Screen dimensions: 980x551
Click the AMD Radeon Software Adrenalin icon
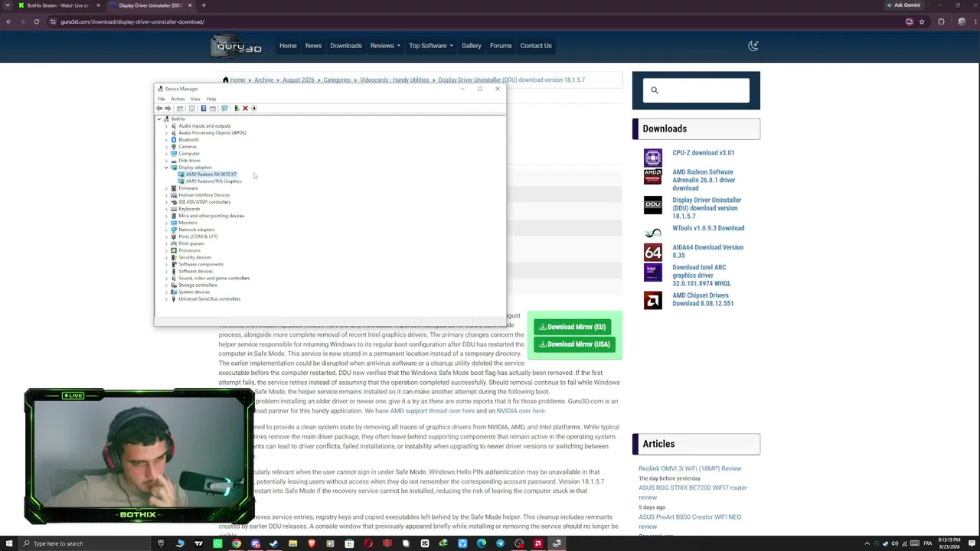[x=653, y=177]
